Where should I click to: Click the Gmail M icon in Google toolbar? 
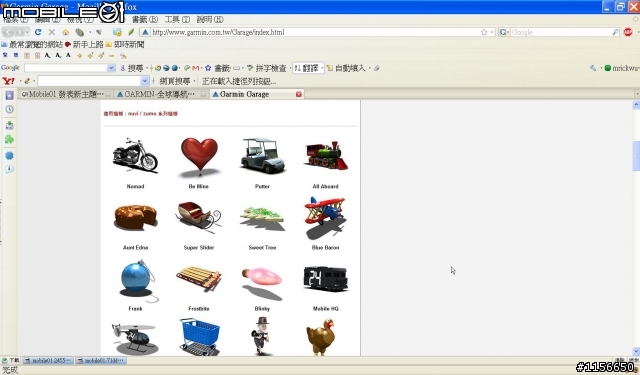pos(196,68)
